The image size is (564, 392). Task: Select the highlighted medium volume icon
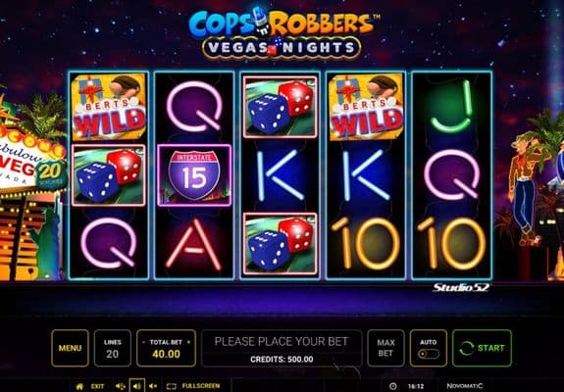pyautogui.click(x=137, y=386)
